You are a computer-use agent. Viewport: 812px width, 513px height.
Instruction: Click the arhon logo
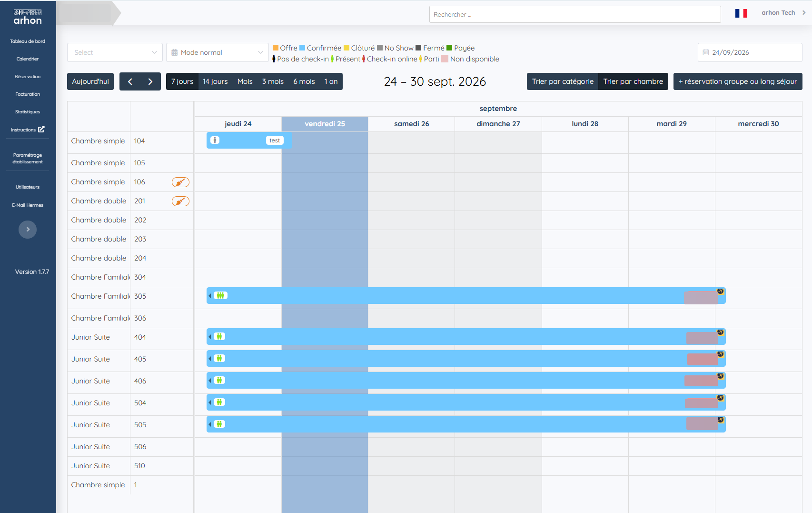point(28,17)
